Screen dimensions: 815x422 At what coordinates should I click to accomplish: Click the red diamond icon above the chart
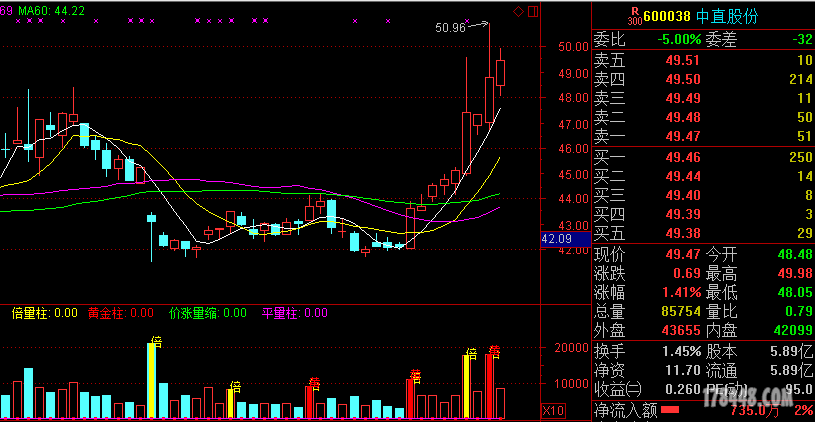coord(518,11)
